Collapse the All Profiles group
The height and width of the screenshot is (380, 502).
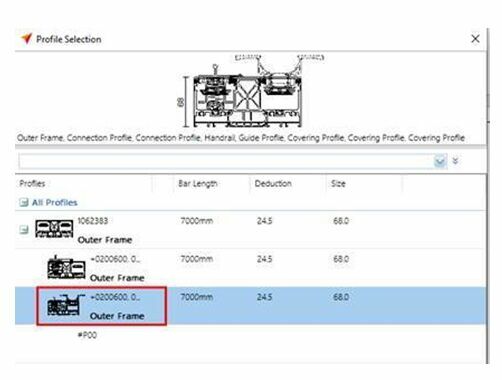[x=23, y=202]
